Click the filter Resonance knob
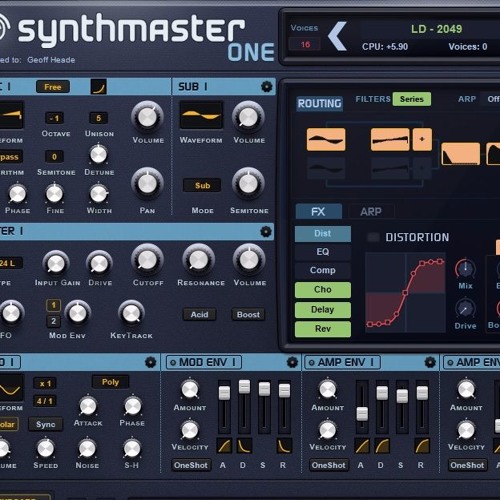The height and width of the screenshot is (500, 500). [199, 260]
